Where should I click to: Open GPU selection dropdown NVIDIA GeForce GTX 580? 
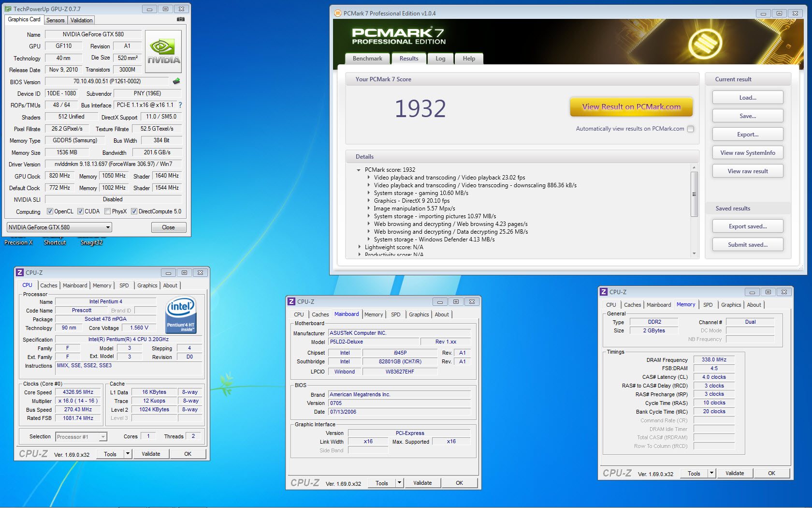[59, 227]
